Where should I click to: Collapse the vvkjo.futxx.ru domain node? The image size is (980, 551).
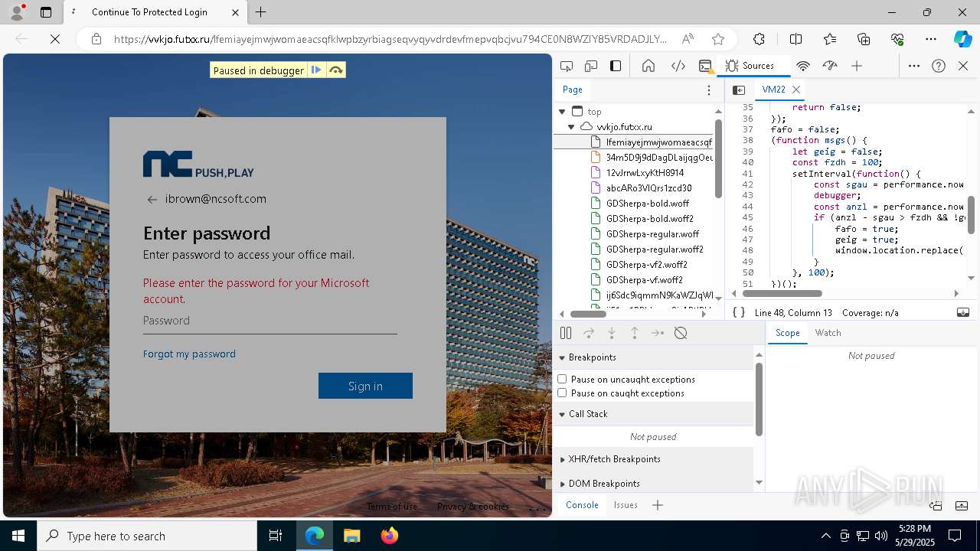[x=571, y=127]
